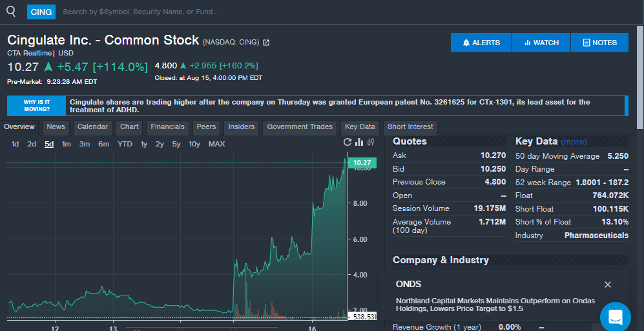
Task: Open external link icon beside NASDAQ: CING
Action: (266, 42)
